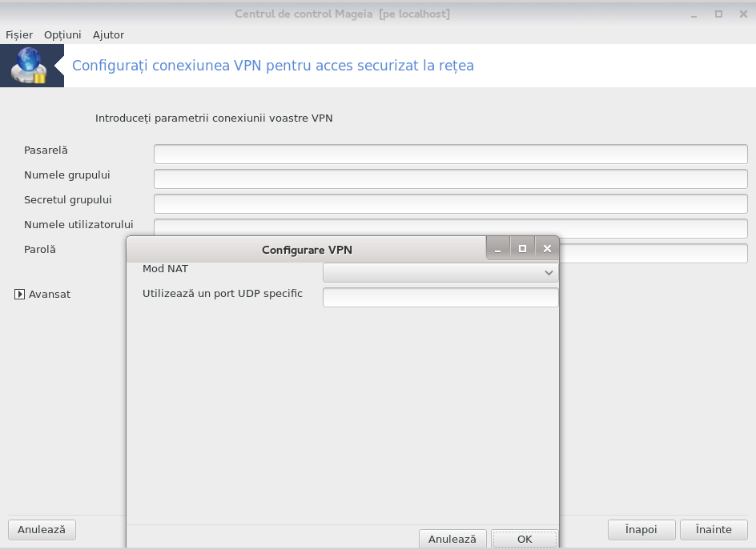Screen dimensions: 756x550
Task: Open the Opțiuni menu
Action: pyautogui.click(x=62, y=34)
